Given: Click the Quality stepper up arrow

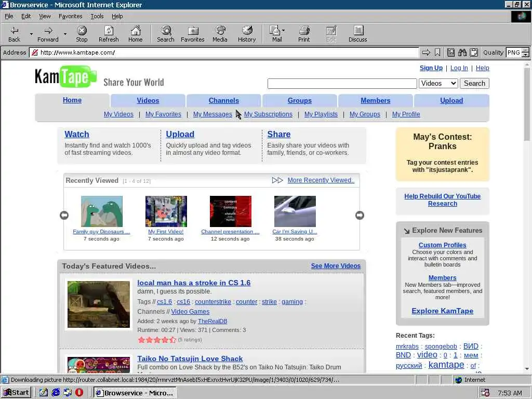Looking at the screenshot, I should tap(526, 50).
